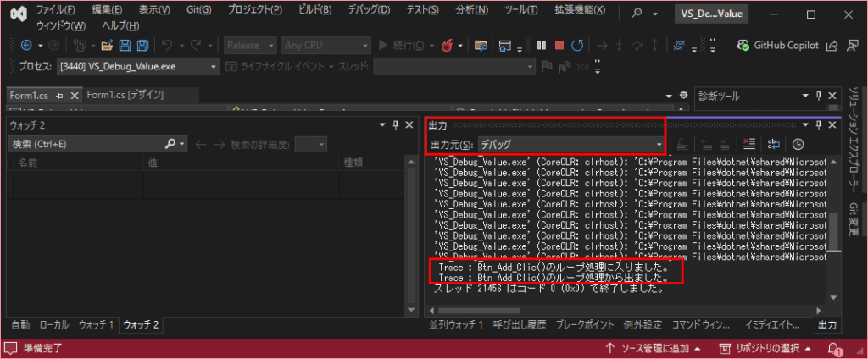The width and height of the screenshot is (868, 359).
Task: Open the feedback person icon
Action: click(853, 46)
